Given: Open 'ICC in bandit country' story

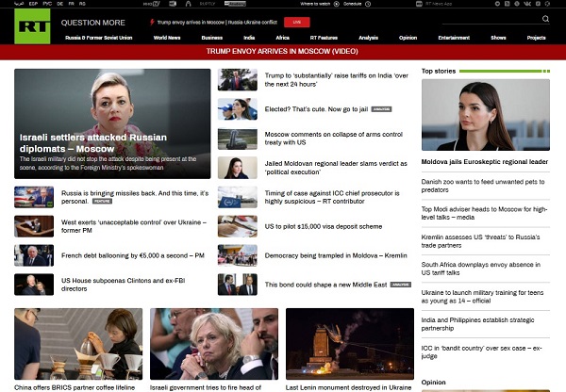Looking at the screenshot, I should click(481, 352).
